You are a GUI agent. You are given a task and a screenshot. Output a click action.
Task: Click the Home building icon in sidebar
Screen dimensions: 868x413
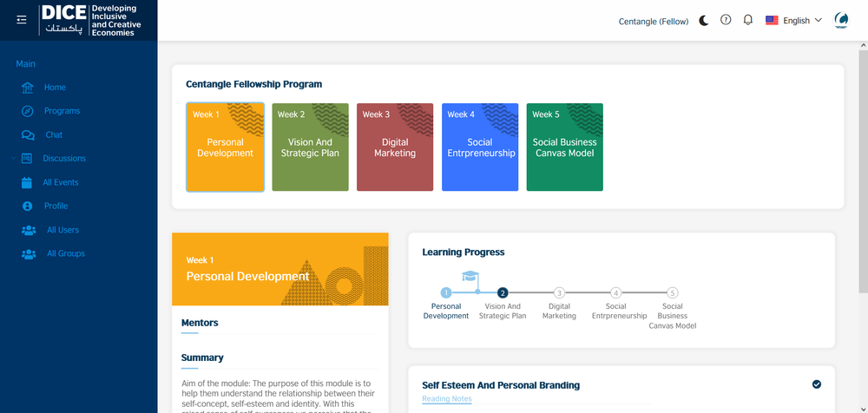(x=27, y=88)
